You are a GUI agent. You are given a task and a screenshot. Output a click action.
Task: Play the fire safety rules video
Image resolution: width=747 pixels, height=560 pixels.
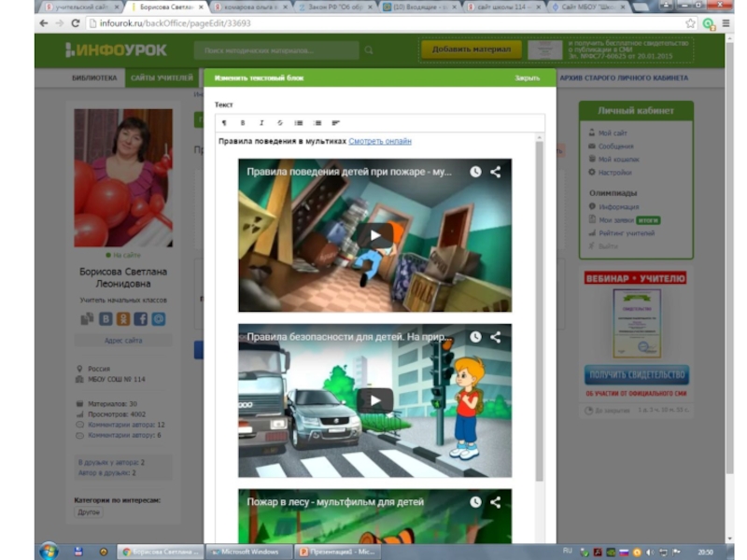point(374,236)
